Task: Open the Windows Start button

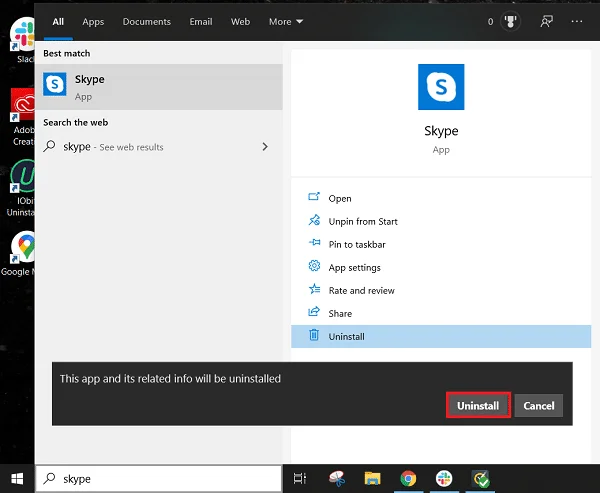Action: click(17, 478)
